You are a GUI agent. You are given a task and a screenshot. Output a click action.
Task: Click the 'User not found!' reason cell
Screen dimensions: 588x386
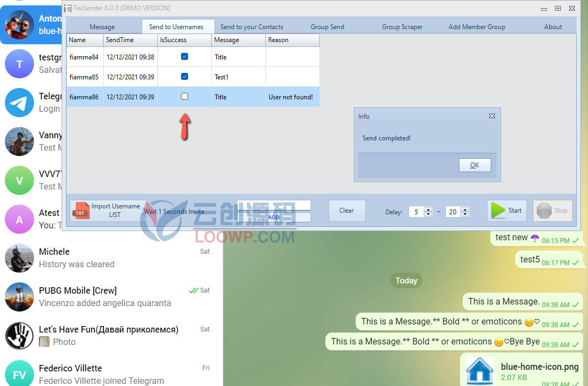click(292, 97)
